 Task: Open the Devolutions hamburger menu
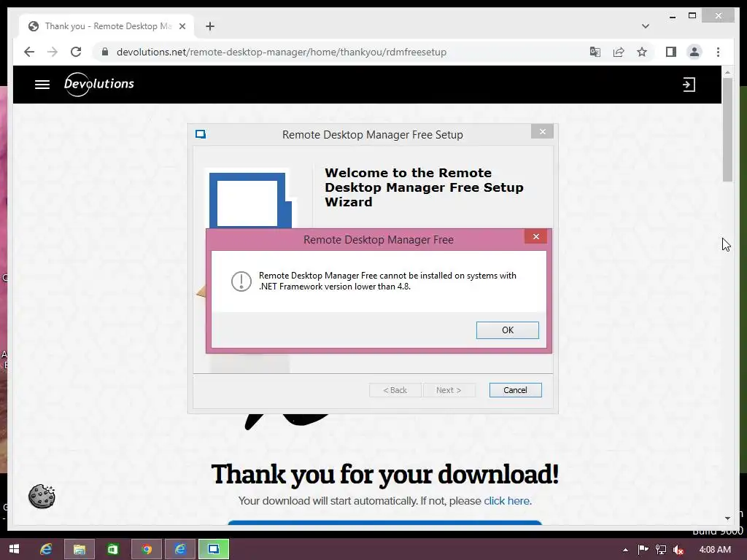42,85
